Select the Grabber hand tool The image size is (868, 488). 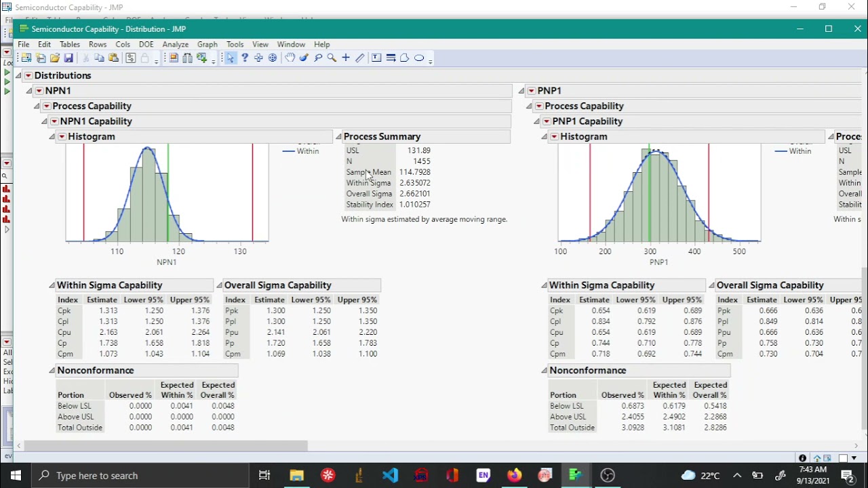[290, 58]
